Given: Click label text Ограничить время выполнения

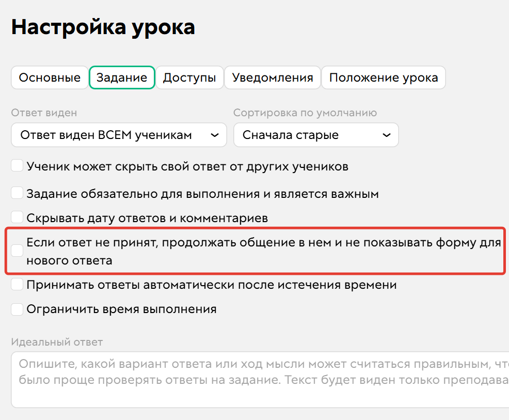Looking at the screenshot, I should 121,309.
